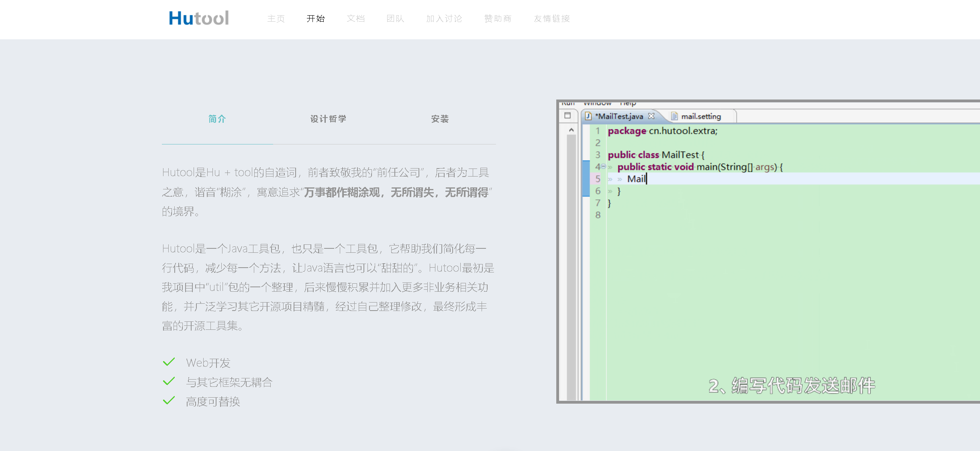Click line number 8 in the editor gutter
This screenshot has height=451, width=980.
tap(598, 215)
